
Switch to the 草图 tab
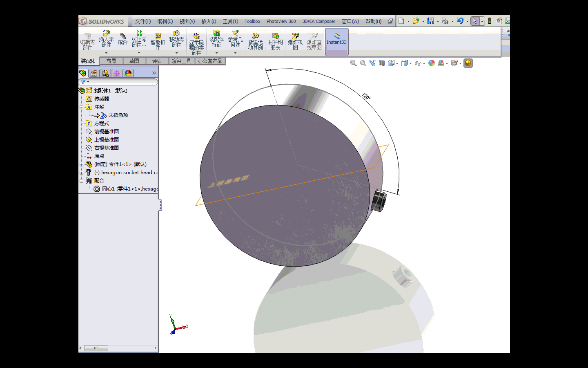(134, 61)
